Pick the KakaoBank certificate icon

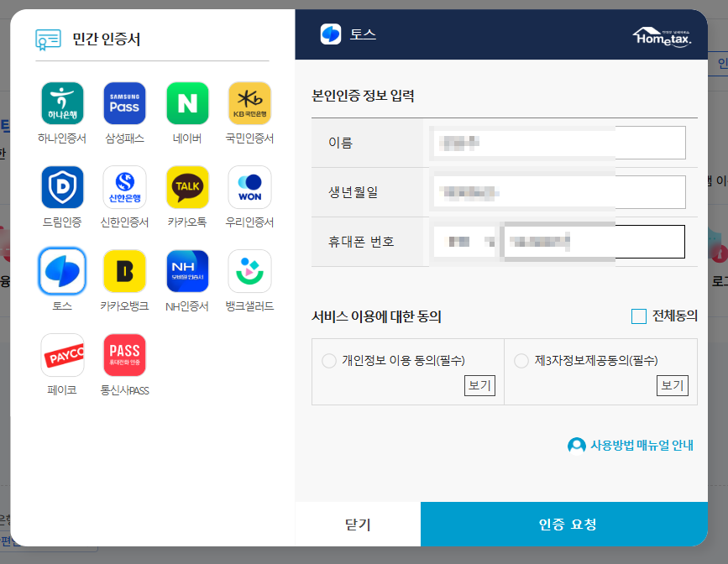tap(124, 271)
